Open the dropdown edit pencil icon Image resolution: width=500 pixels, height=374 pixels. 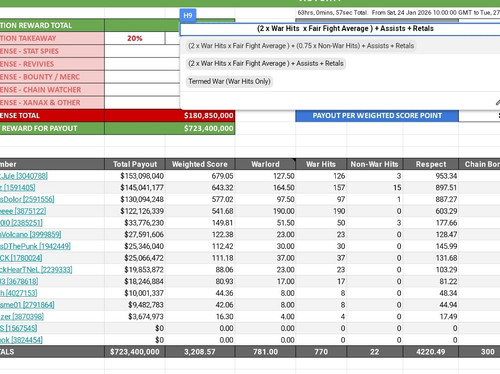click(x=498, y=102)
